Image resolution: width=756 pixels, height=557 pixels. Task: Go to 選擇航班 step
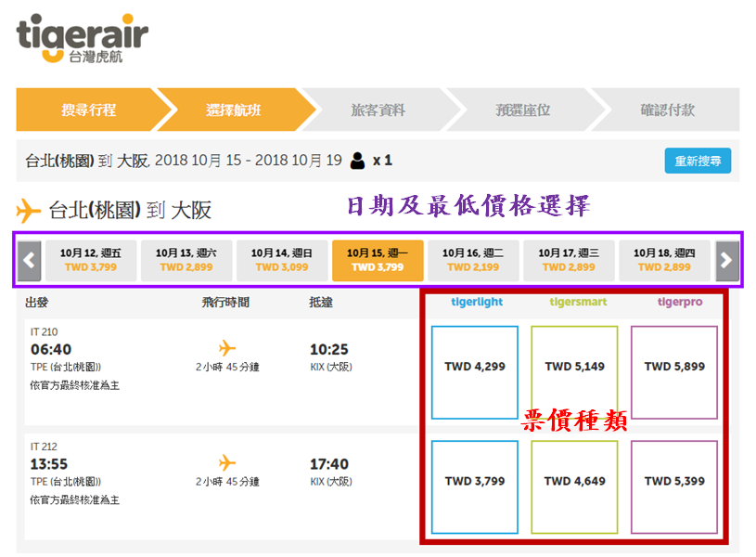tap(234, 110)
